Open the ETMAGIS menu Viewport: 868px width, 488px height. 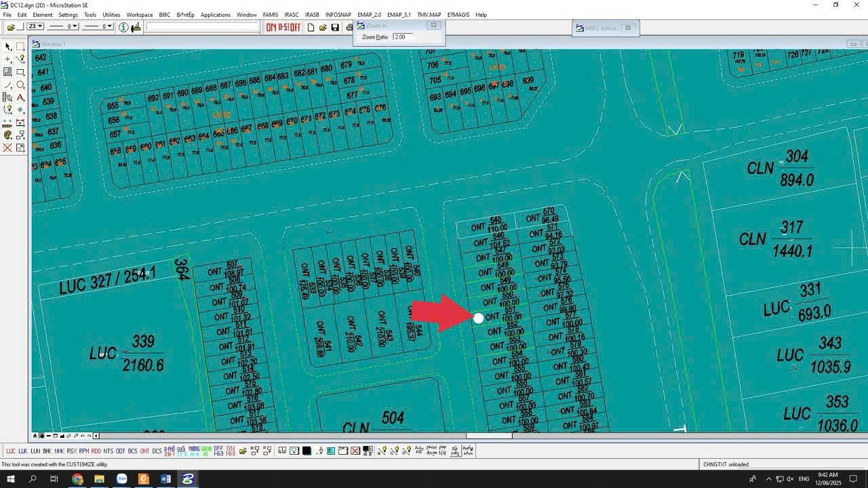[x=458, y=14]
